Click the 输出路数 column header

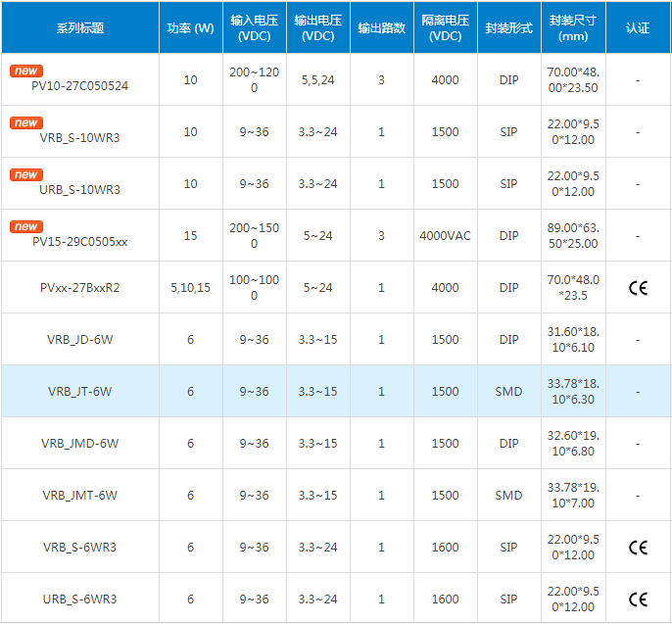click(x=381, y=28)
